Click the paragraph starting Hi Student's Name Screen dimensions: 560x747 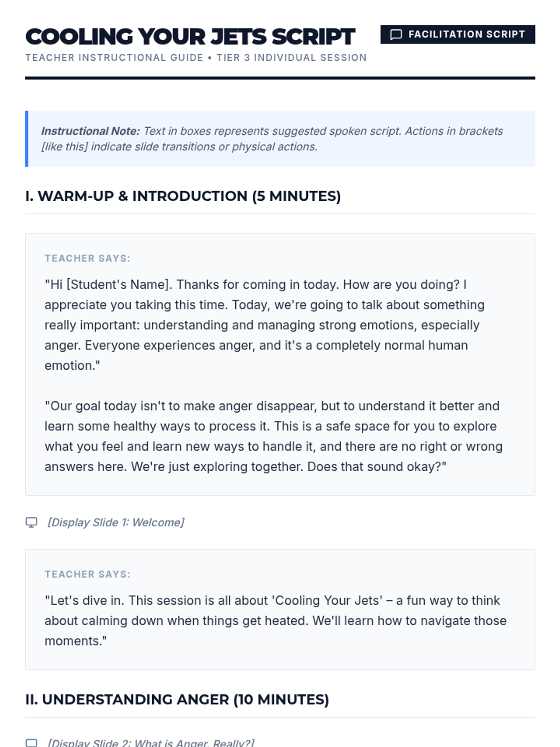(x=264, y=325)
